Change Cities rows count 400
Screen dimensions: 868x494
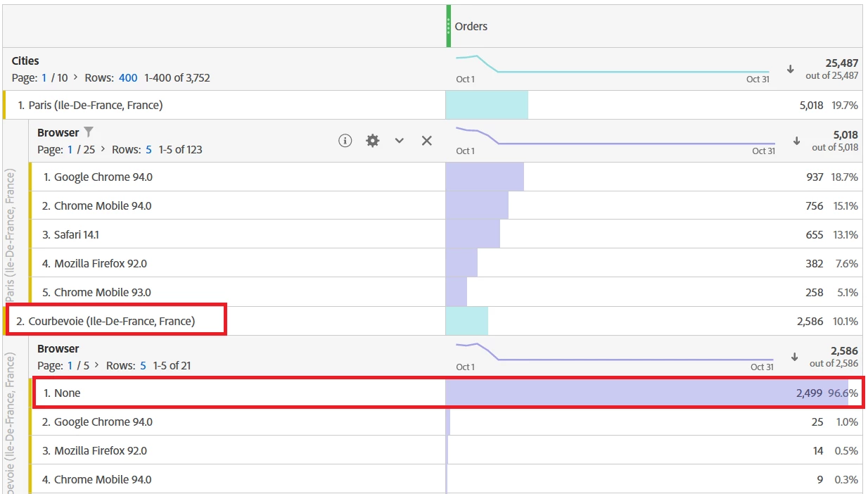click(128, 77)
